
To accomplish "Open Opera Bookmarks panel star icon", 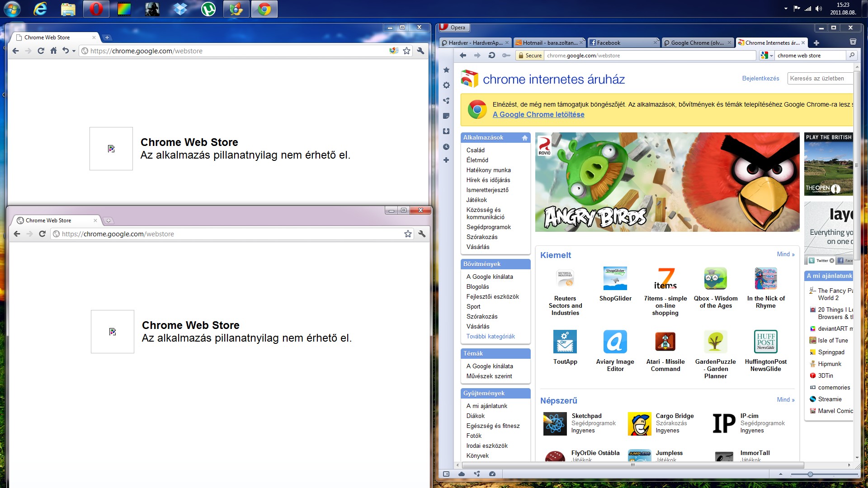I will click(446, 70).
